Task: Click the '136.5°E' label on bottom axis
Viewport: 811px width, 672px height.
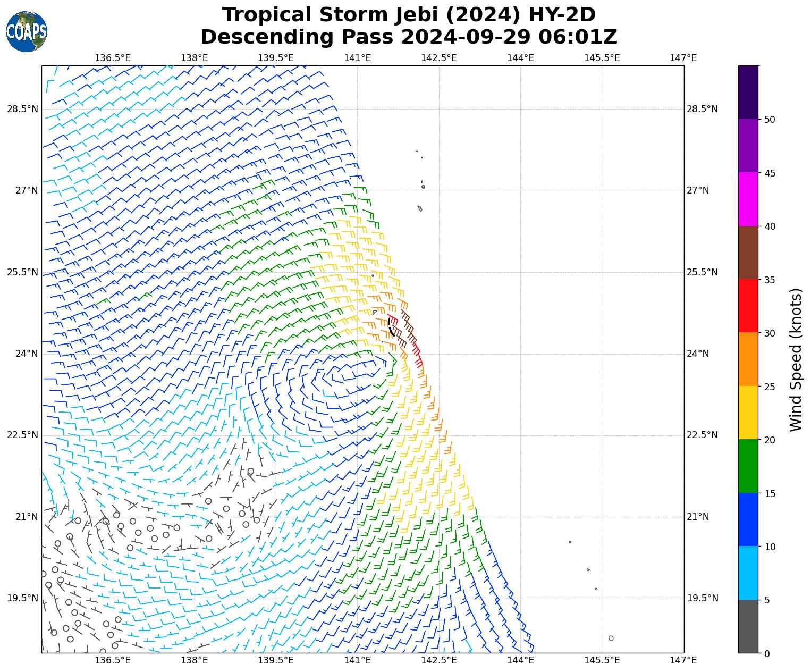Action: pos(113,660)
